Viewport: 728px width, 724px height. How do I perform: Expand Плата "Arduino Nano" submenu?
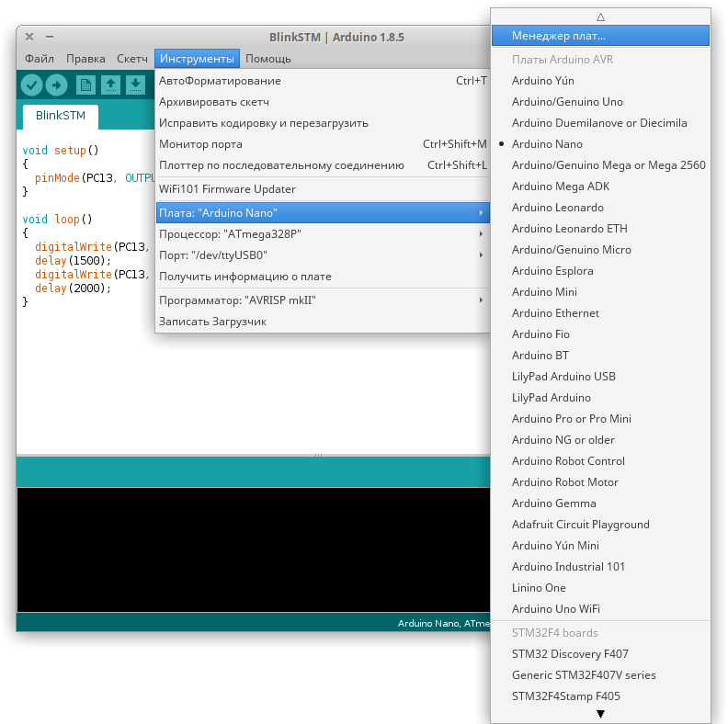pyautogui.click(x=323, y=213)
